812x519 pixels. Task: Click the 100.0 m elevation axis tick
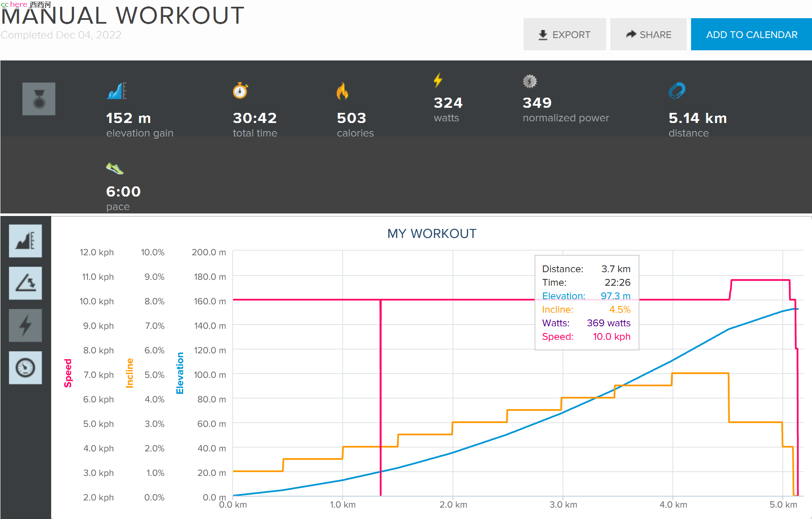click(x=210, y=375)
